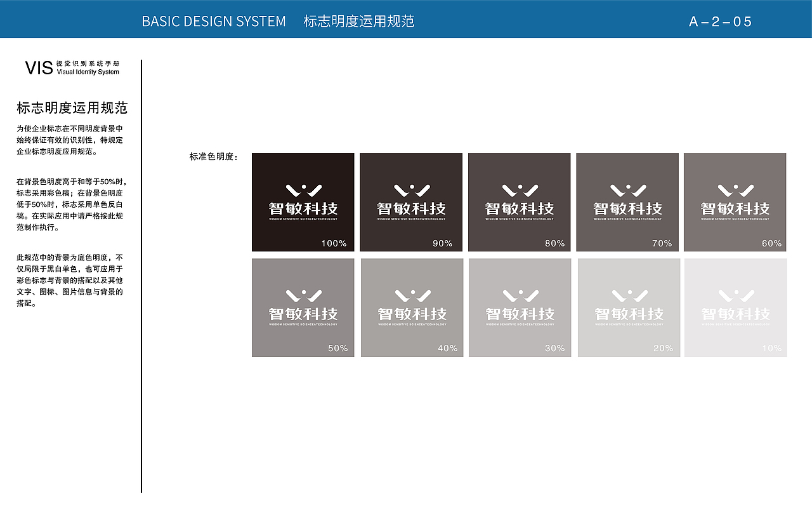Pick the 30% brightness swatch
The width and height of the screenshot is (812, 508).
[x=520, y=307]
